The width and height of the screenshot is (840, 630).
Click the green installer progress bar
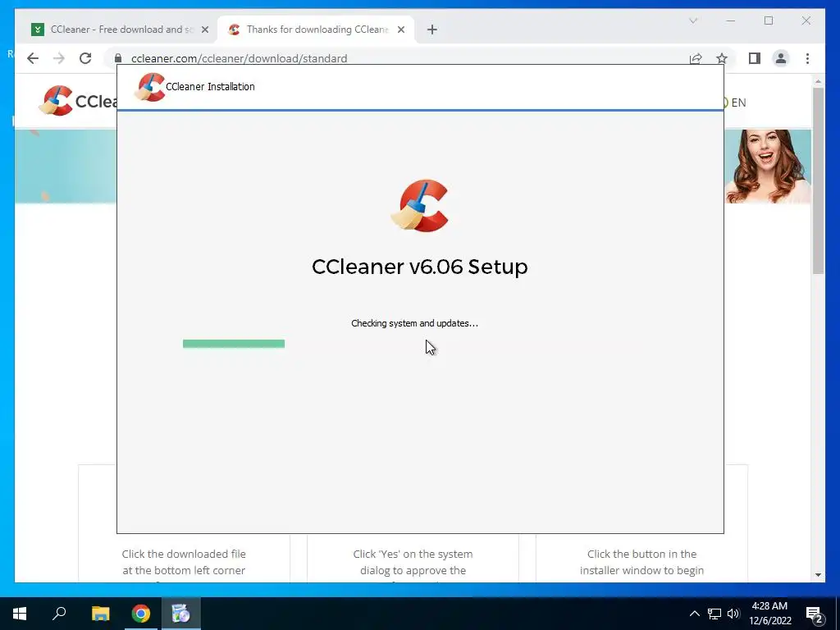pos(234,344)
